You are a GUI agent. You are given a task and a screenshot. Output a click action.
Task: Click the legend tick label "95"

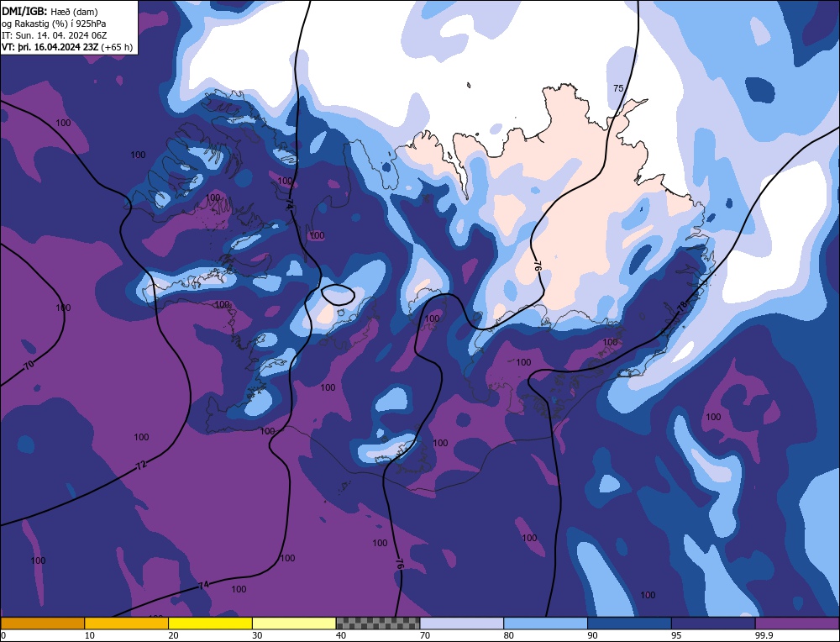click(676, 635)
